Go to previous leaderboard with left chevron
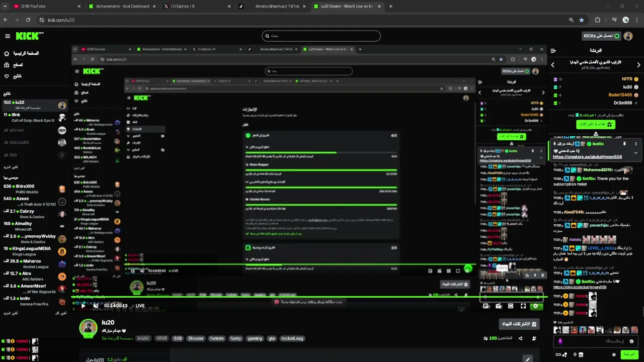The width and height of the screenshot is (644, 362). point(552,65)
